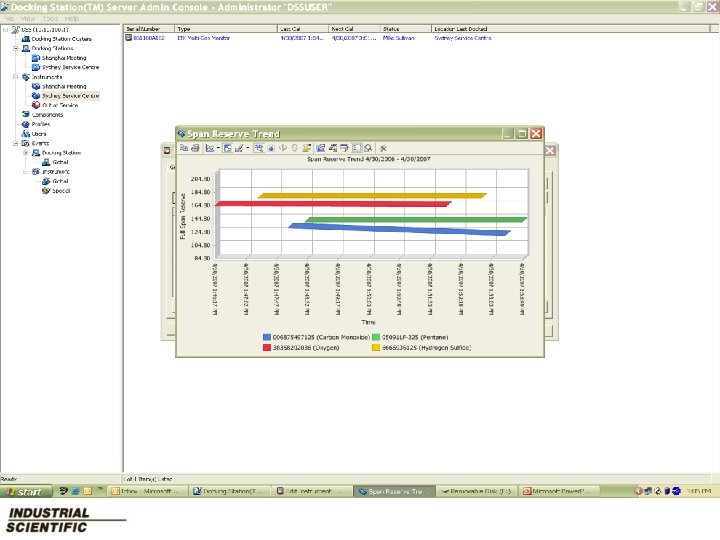Click the ITX Multi-Gas Monitor type cell
This screenshot has width=720, height=540.
tap(203, 38)
